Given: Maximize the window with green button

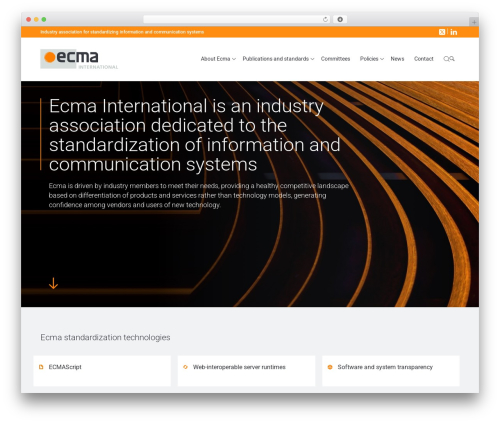Looking at the screenshot, I should click(44, 19).
